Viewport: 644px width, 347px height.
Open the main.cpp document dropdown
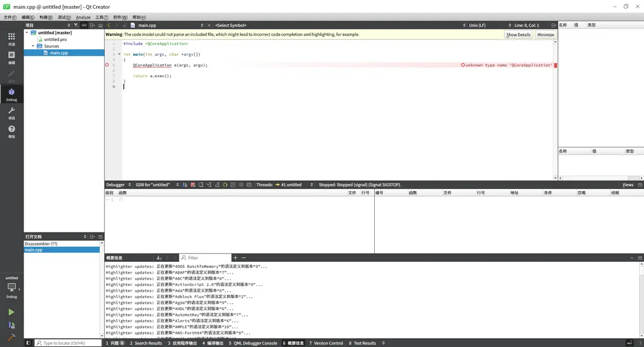(167, 25)
